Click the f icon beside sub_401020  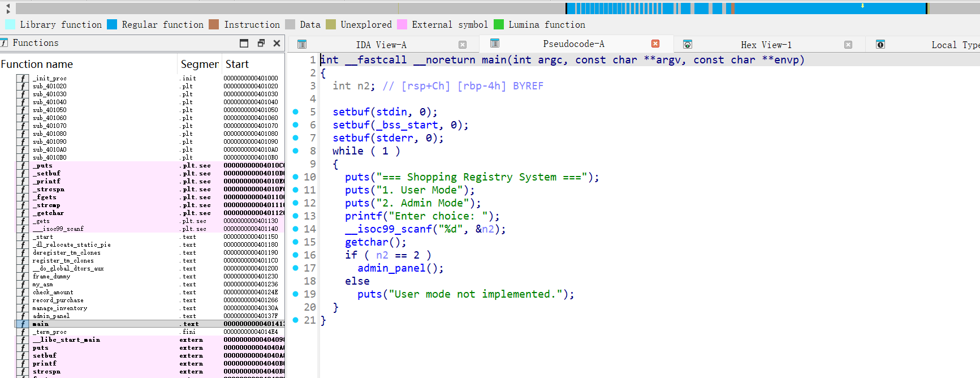pyautogui.click(x=23, y=86)
